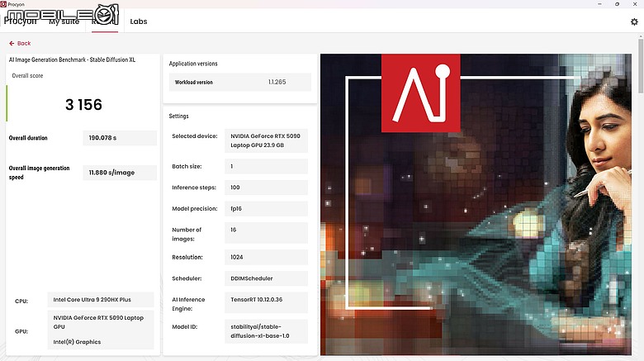Maximize the Procyon window
This screenshot has height=361, width=644.
pos(617,4)
